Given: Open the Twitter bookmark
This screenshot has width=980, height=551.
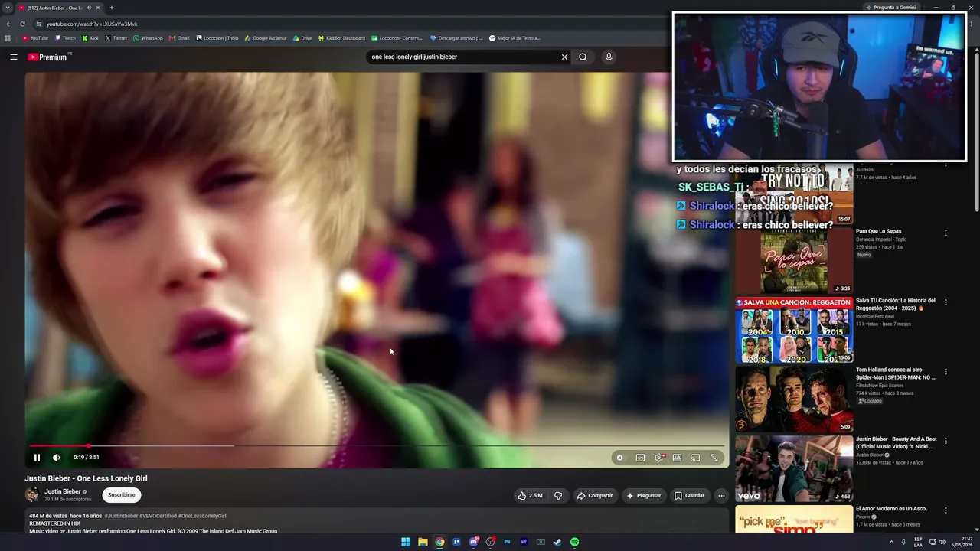Looking at the screenshot, I should (116, 37).
